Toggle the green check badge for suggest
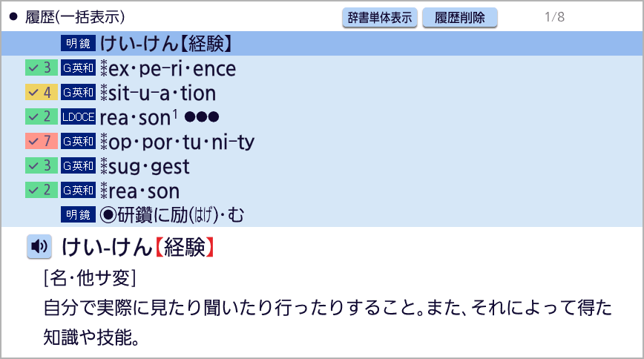This screenshot has height=359, width=644. pyautogui.click(x=41, y=166)
